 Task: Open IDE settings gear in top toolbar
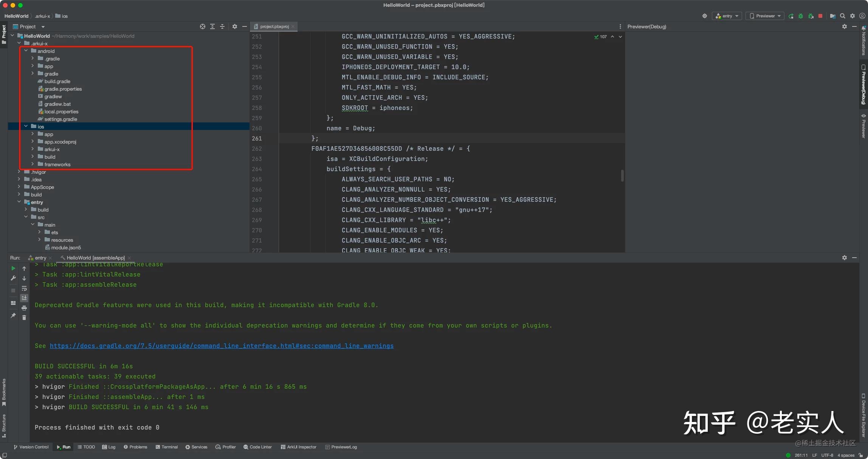852,16
